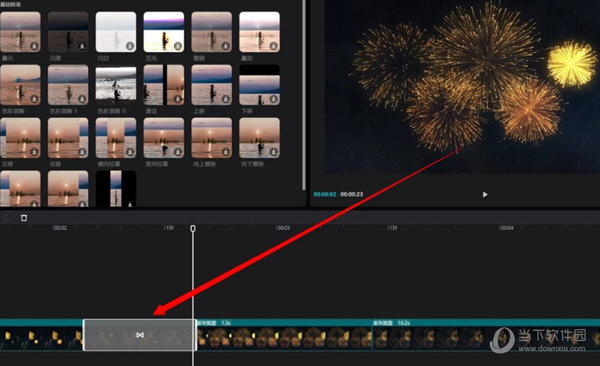Viewport: 600px width, 366px height.
Task: Click the fireworks preview image
Action: coord(462,87)
